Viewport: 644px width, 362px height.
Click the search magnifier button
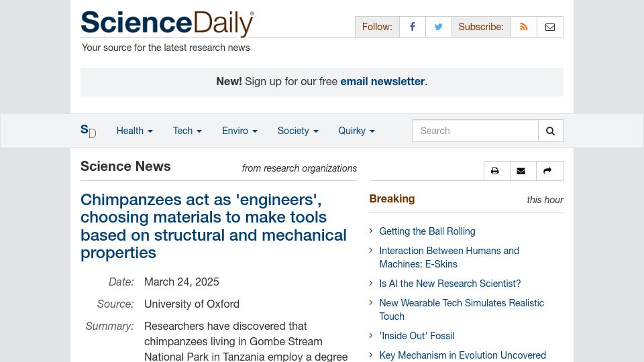550,131
